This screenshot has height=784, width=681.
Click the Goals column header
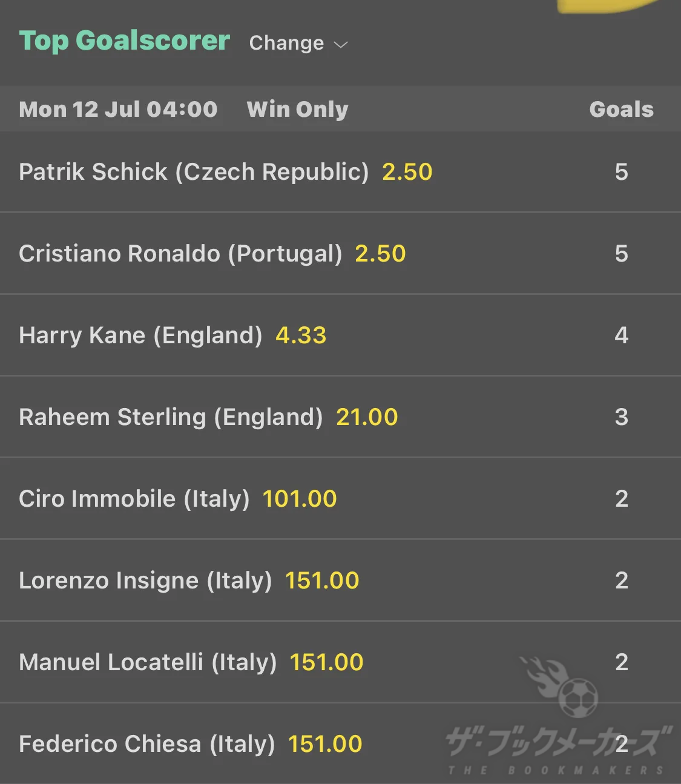pyautogui.click(x=622, y=110)
